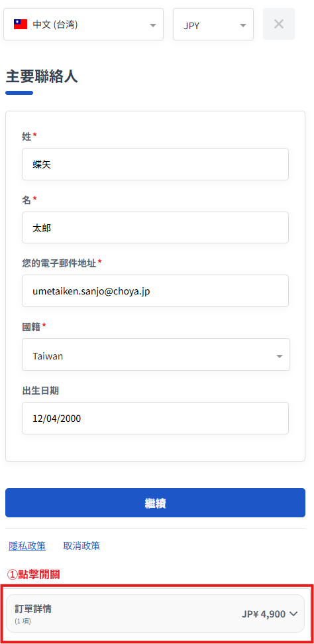Screen dimensions: 314x644
Task: Click the 國籍 field's dropdown arrow
Action: tap(280, 356)
